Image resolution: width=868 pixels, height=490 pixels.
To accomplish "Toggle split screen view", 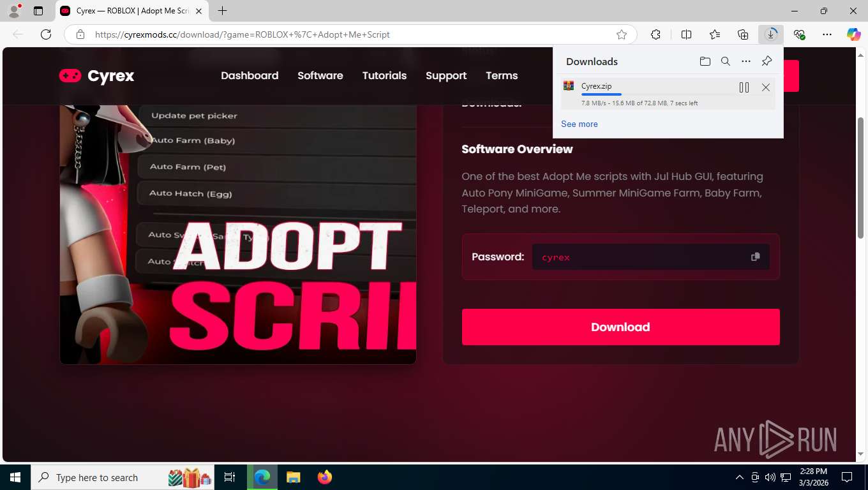I will coord(687,34).
